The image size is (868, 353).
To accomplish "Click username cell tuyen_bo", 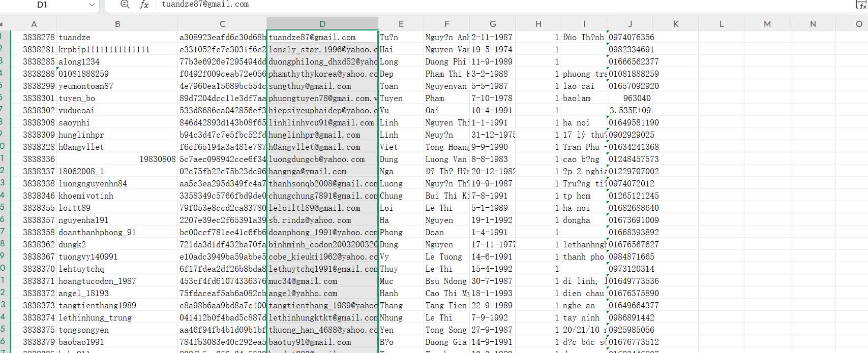I will click(x=117, y=98).
